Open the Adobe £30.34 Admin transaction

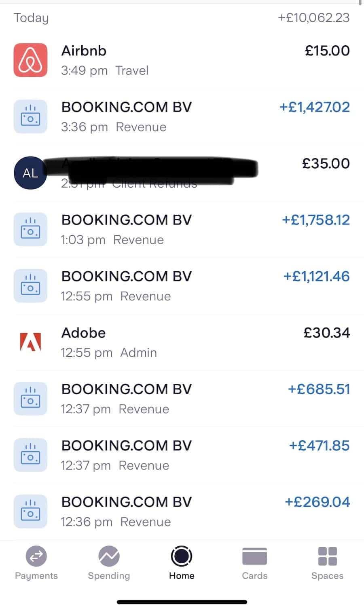pyautogui.click(x=182, y=342)
